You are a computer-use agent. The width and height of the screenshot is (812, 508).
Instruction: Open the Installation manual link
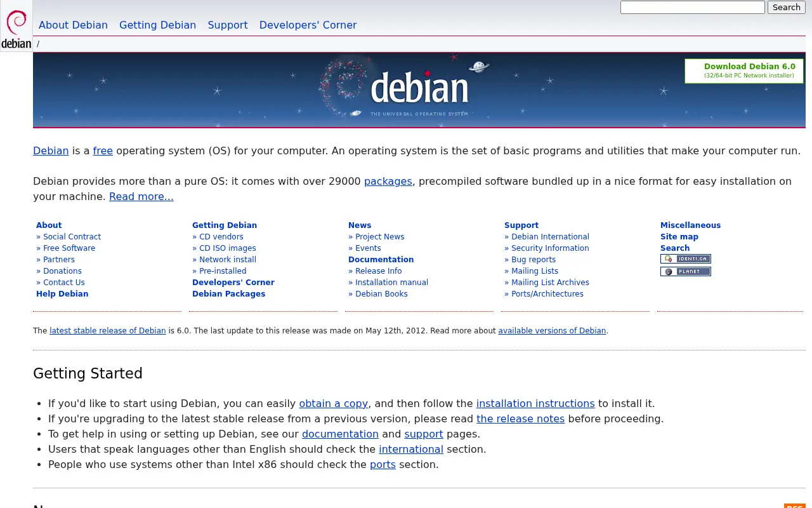coord(391,283)
